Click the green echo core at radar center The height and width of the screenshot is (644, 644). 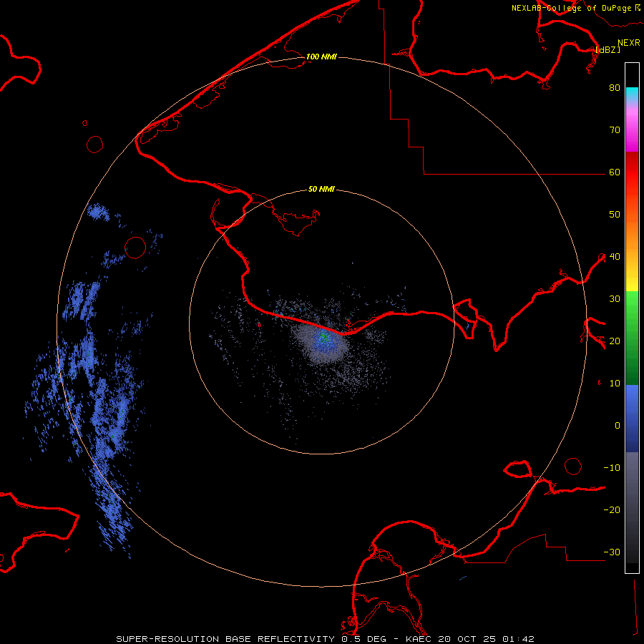pos(324,338)
